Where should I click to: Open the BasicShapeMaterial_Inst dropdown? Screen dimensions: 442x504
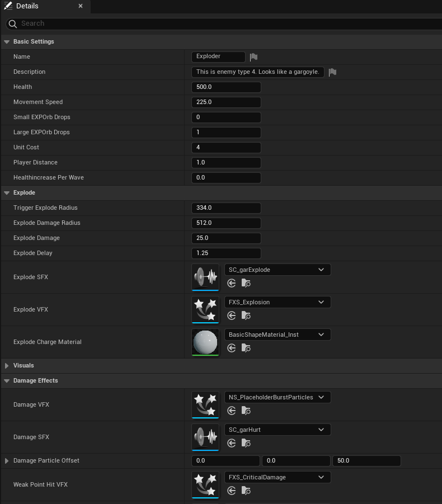[x=278, y=335]
